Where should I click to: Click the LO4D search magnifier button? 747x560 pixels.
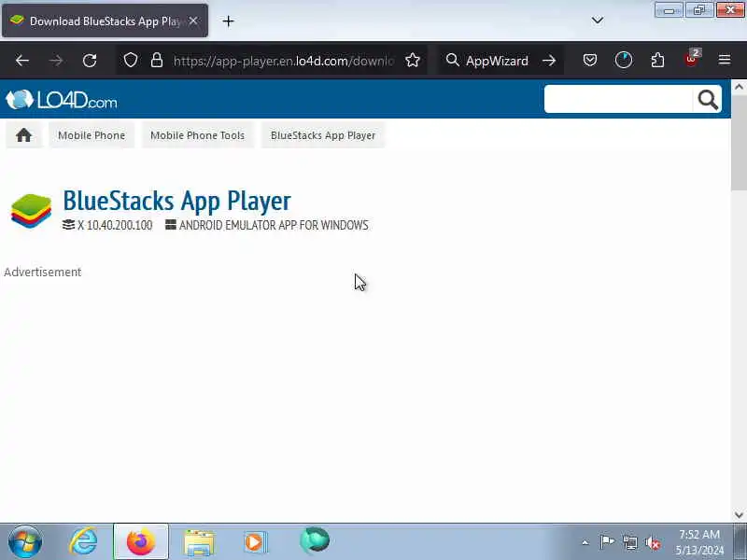(708, 100)
